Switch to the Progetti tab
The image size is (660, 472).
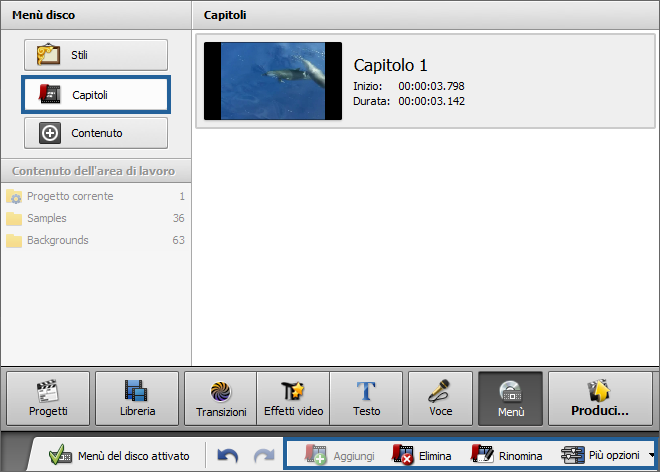point(48,398)
